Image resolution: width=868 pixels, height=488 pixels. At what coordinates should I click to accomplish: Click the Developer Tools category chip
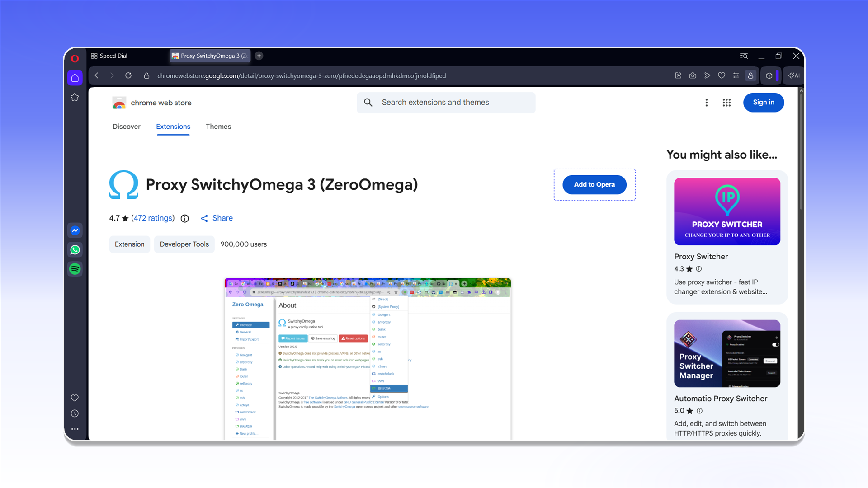click(184, 244)
